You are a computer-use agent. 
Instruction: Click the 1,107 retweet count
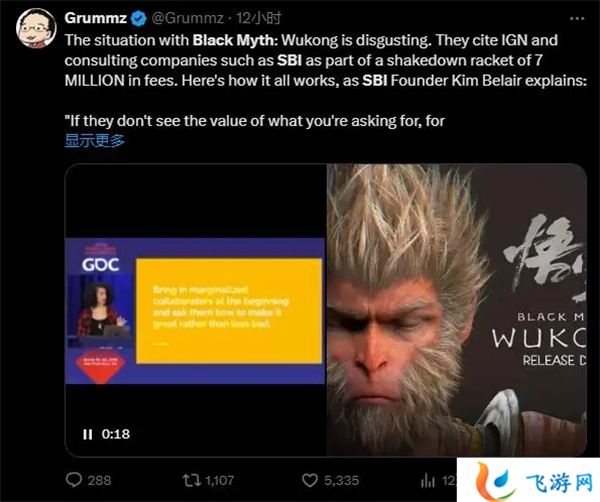(x=220, y=480)
